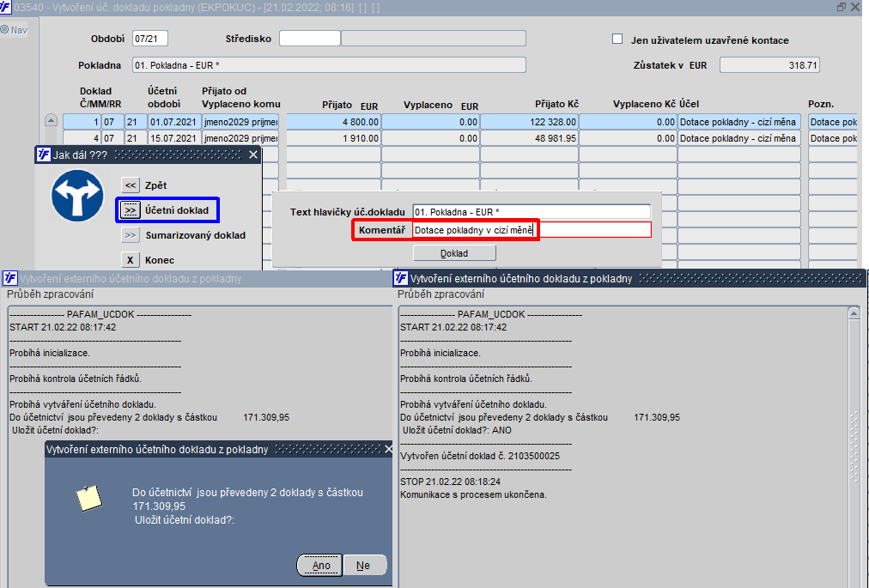Confirm saving with the Ano button
Image resolution: width=869 pixels, height=588 pixels.
320,566
